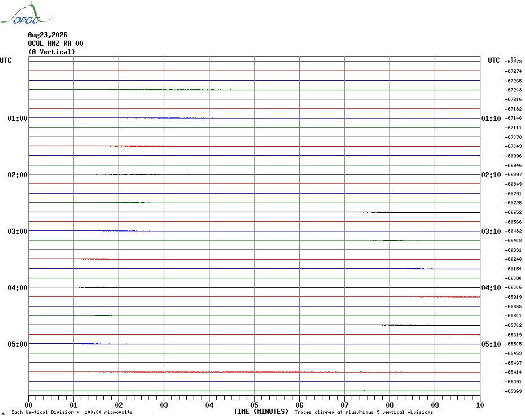Click the DC offset value -66331
Screen dimensions: 525x420
(x=513, y=250)
